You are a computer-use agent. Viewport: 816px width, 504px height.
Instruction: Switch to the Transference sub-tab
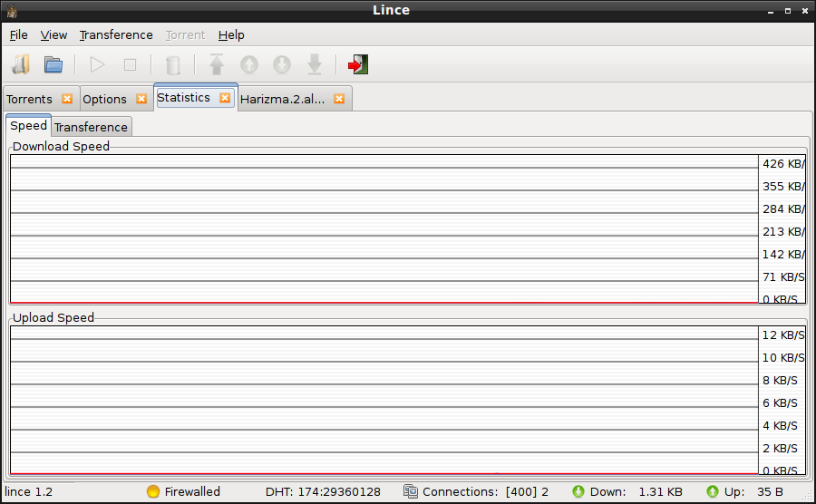pos(91,127)
